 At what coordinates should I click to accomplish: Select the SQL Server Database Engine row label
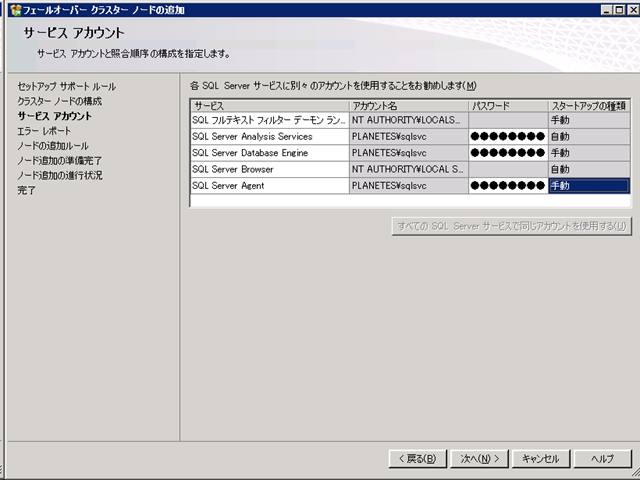[270, 153]
